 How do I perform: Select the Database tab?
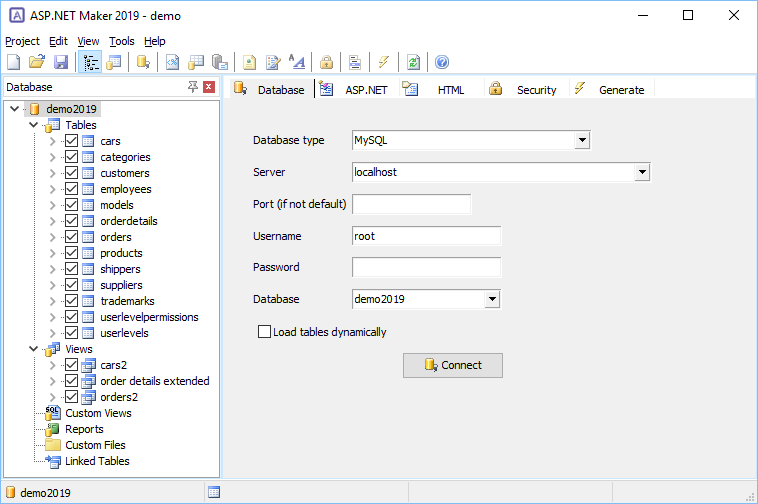tap(272, 89)
